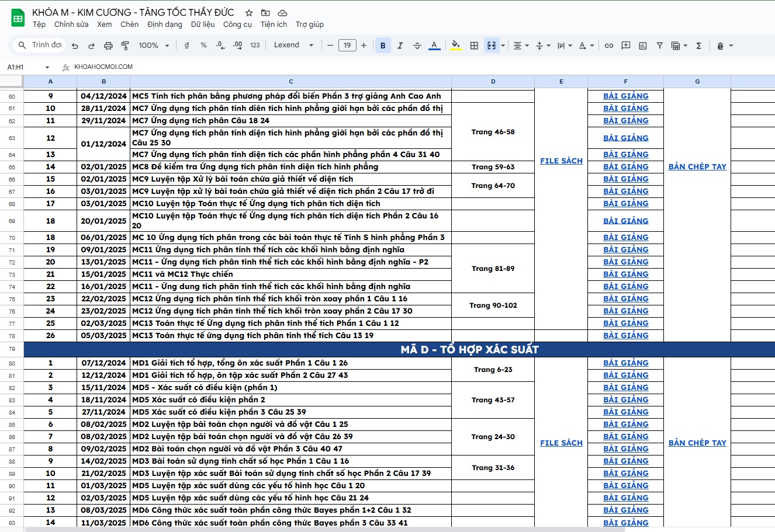Open the Dữ liệu menu

[x=203, y=25]
